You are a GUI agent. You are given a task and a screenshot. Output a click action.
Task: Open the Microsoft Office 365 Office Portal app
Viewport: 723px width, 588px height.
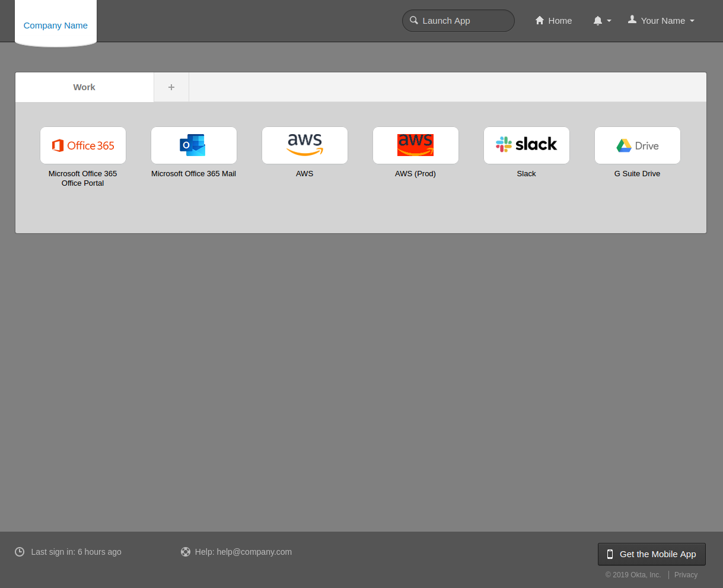click(83, 145)
